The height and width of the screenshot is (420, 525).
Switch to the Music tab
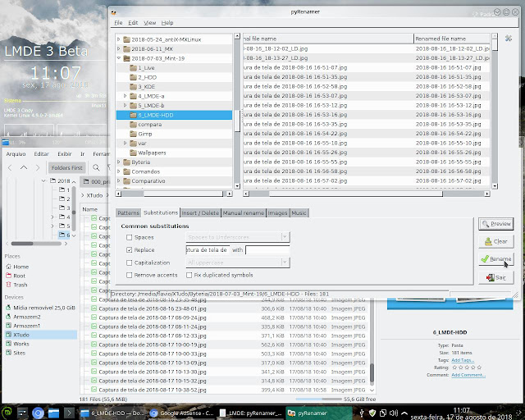[299, 213]
